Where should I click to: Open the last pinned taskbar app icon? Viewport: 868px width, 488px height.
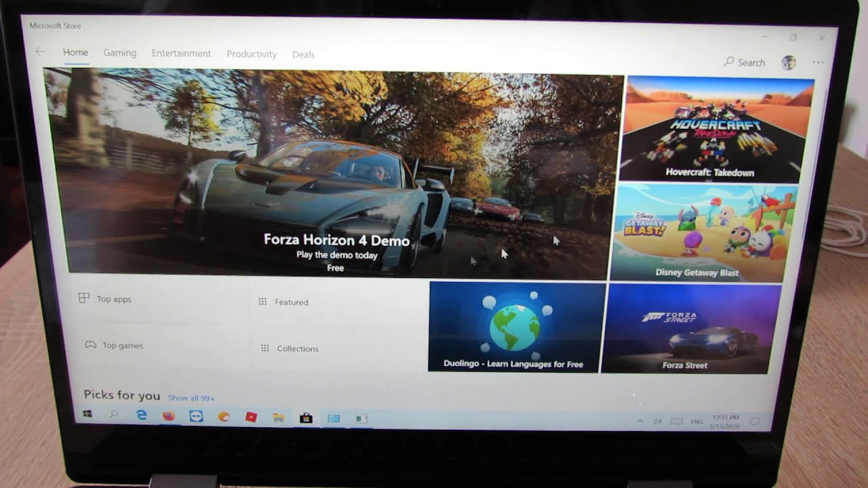[x=361, y=419]
